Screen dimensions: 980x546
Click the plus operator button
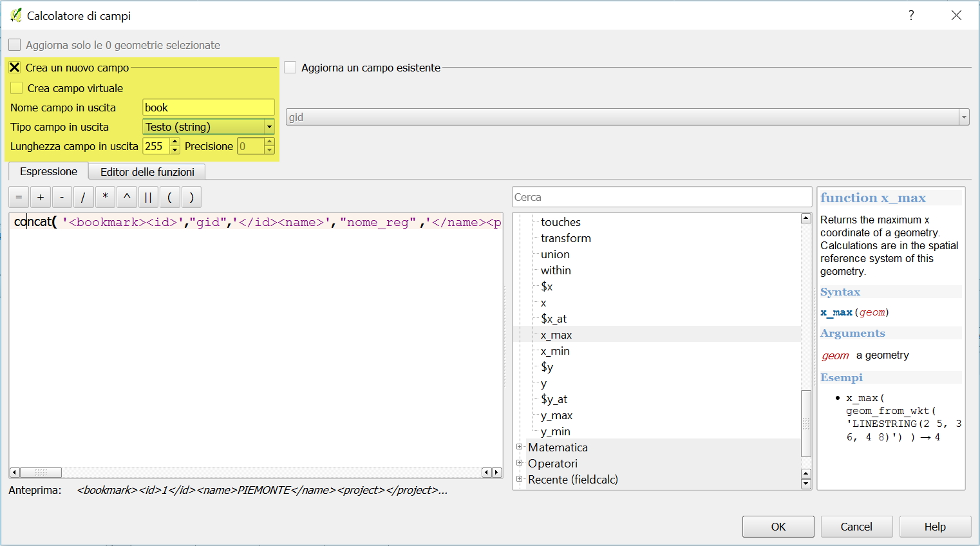tap(41, 197)
